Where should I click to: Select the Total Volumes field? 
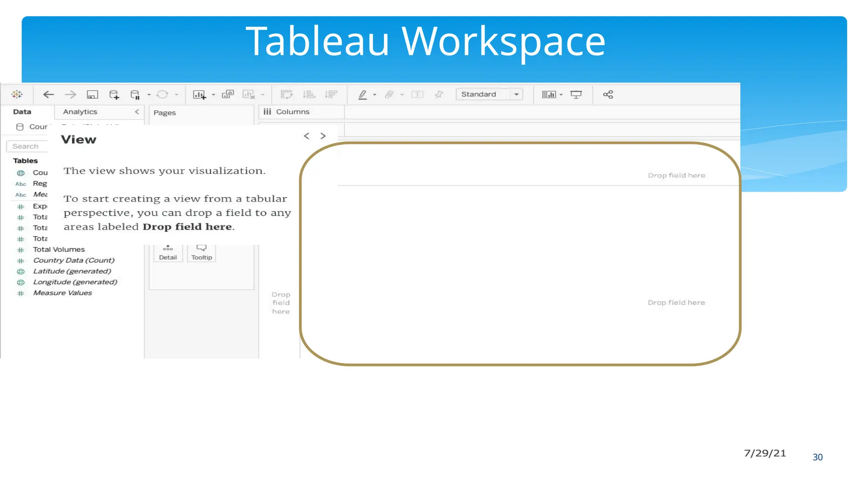[x=59, y=250]
